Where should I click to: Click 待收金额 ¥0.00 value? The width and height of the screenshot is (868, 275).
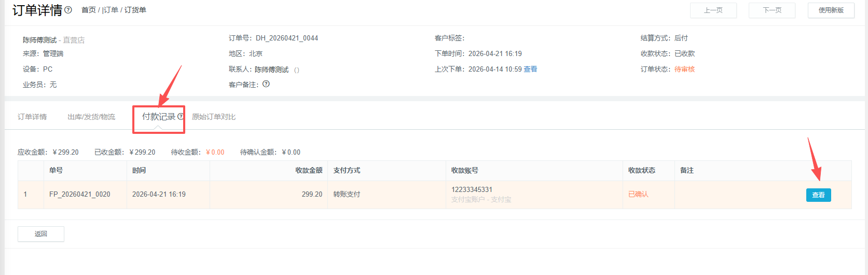pos(215,152)
